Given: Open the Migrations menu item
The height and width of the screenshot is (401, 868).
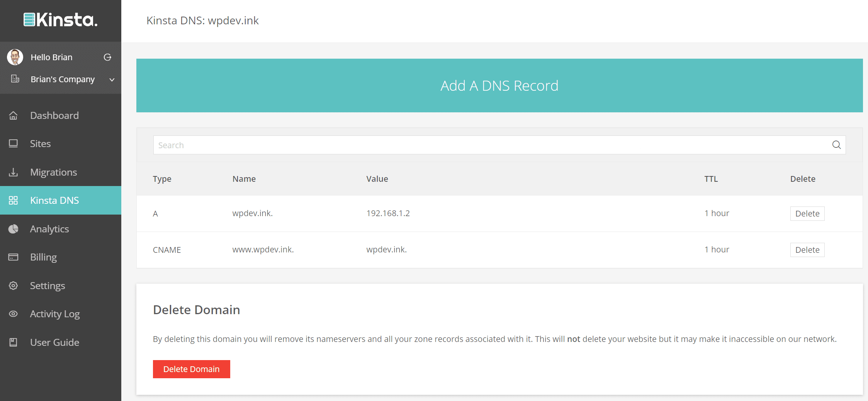Looking at the screenshot, I should (x=61, y=172).
